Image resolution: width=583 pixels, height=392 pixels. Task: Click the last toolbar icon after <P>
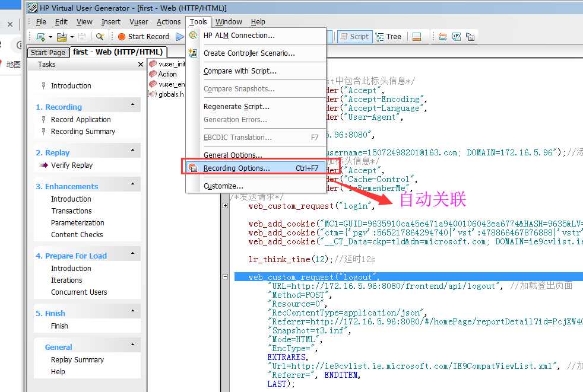pyautogui.click(x=470, y=36)
